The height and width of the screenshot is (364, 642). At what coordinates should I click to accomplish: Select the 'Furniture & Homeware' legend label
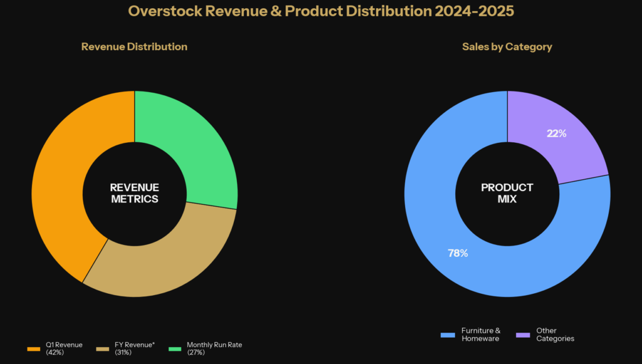pos(481,335)
